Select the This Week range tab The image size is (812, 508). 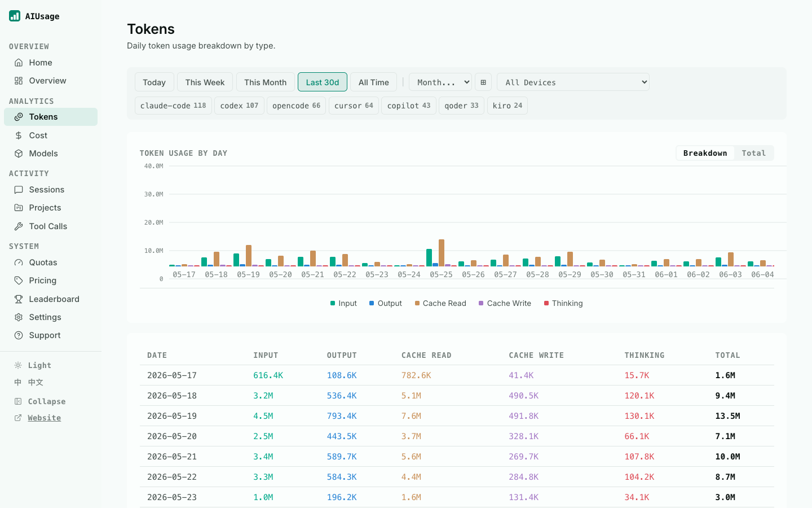[205, 82]
